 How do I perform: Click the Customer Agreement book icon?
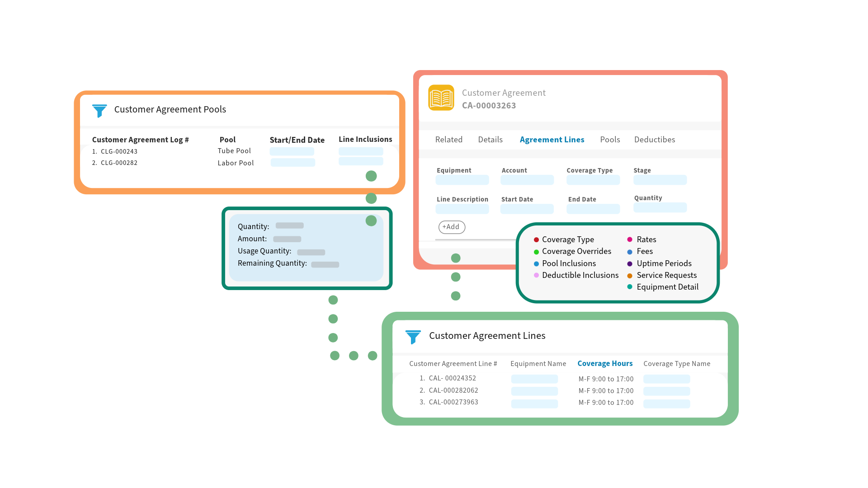(441, 98)
